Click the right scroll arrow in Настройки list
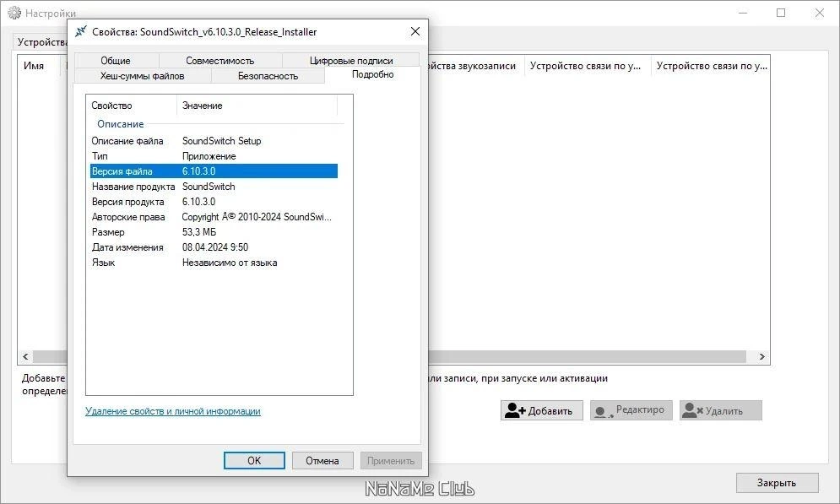Screen dimensions: 840x504 tap(761, 357)
